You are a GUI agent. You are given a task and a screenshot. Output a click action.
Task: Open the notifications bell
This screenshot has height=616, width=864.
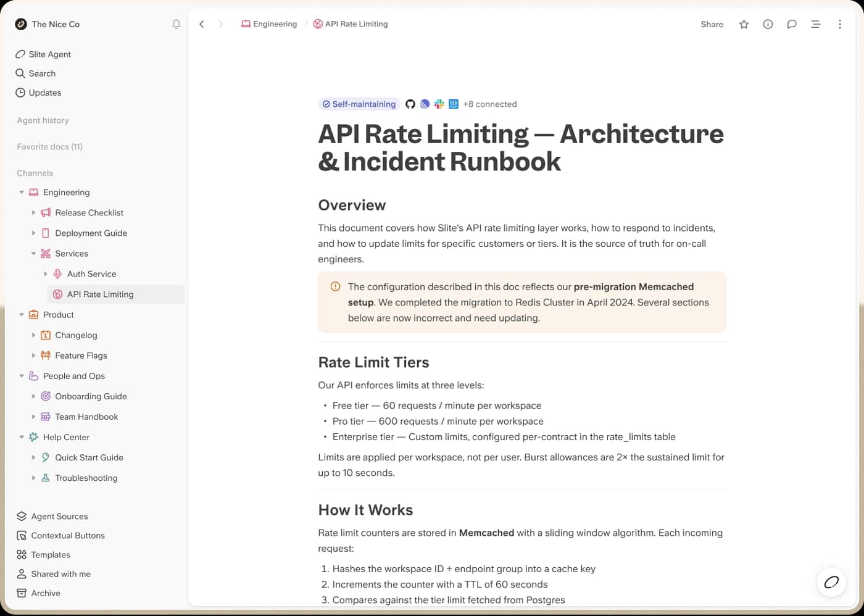click(x=177, y=24)
